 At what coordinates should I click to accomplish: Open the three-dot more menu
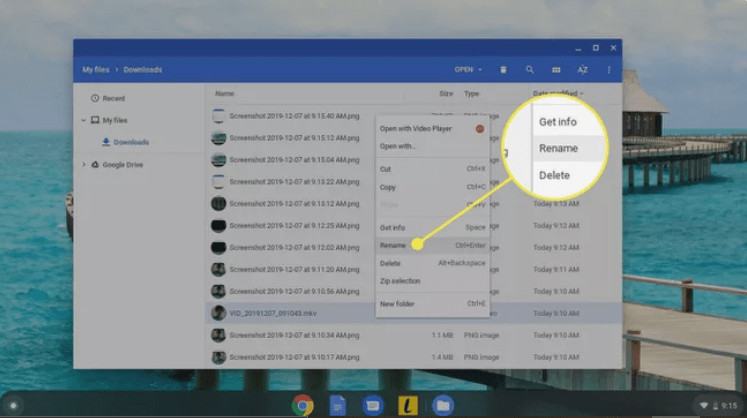pos(609,70)
